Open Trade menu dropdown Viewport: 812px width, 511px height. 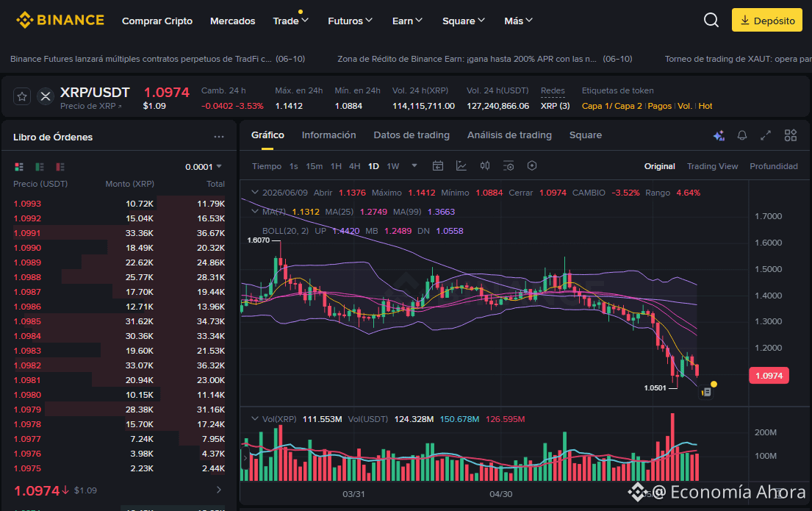click(x=290, y=21)
